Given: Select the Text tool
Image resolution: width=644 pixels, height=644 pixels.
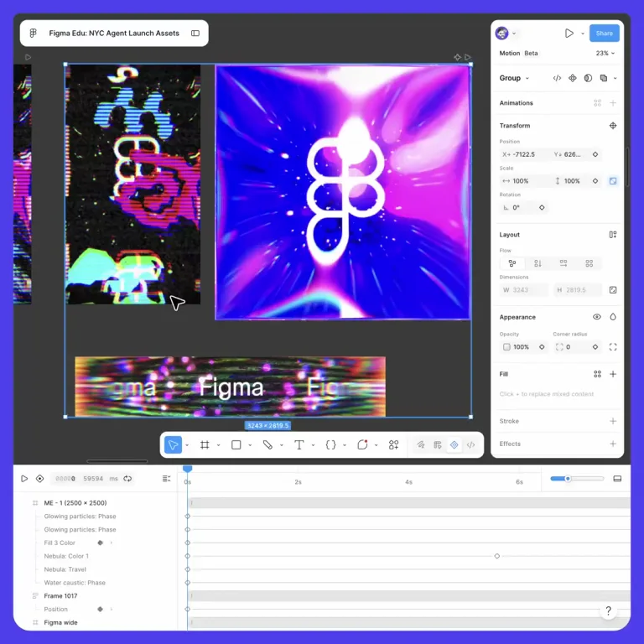Looking at the screenshot, I should [x=299, y=444].
